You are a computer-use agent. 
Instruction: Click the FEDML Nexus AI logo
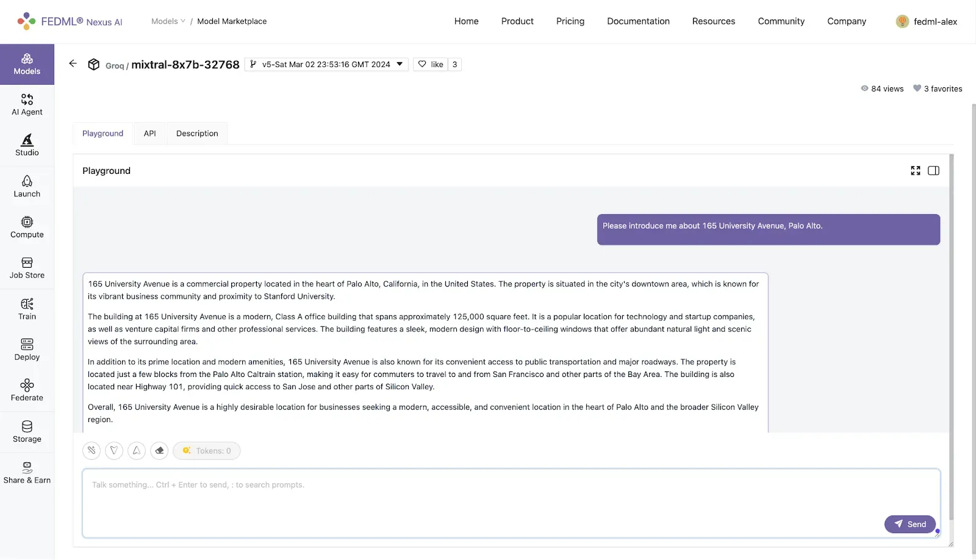[70, 21]
